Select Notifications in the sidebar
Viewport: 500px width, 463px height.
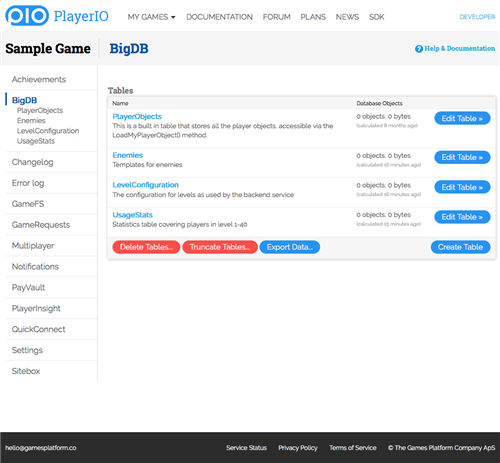pyautogui.click(x=35, y=266)
